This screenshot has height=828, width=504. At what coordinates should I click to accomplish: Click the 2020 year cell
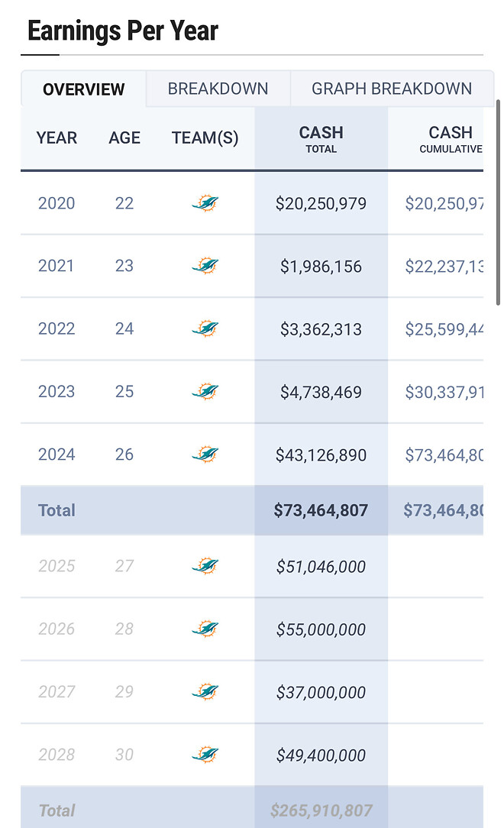(57, 203)
